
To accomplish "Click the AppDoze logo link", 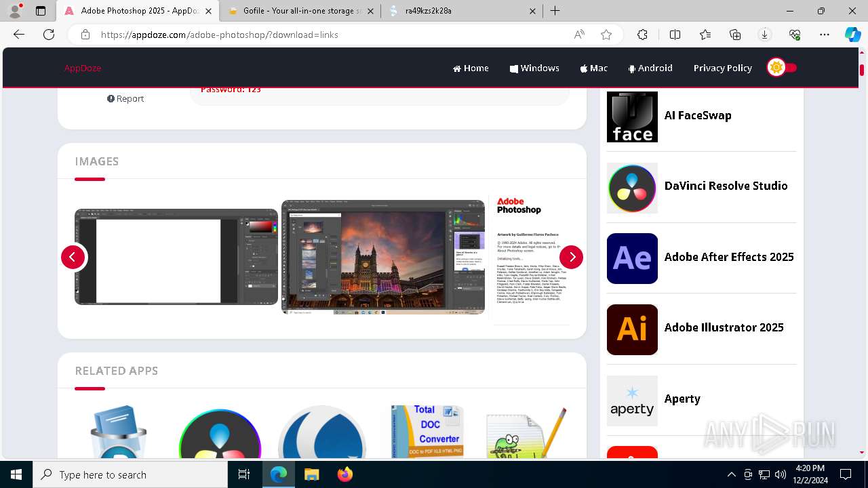I will [83, 68].
